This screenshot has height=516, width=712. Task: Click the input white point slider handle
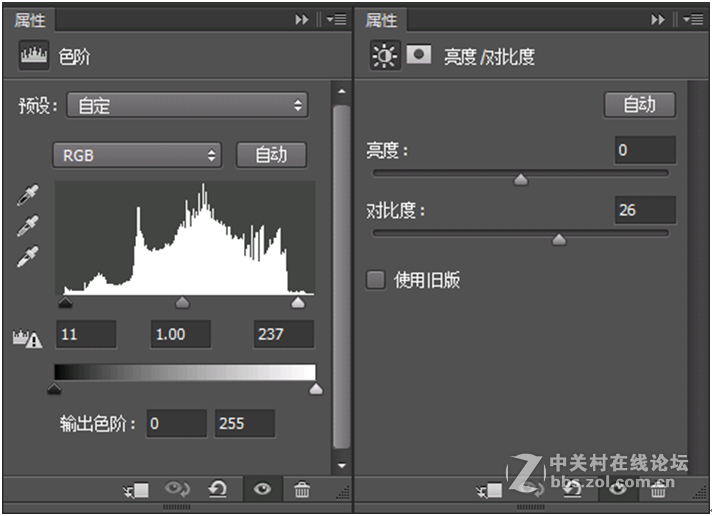[x=298, y=303]
